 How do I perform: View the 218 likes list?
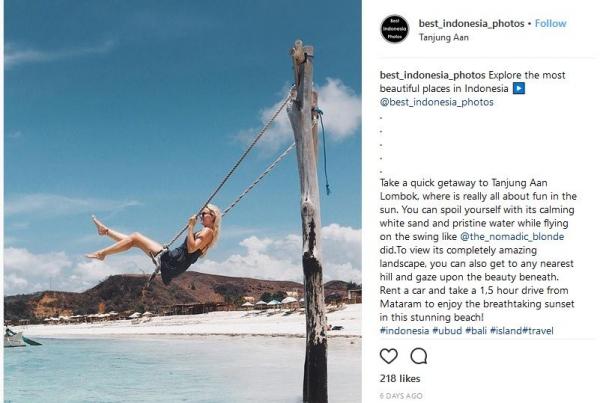pos(399,379)
